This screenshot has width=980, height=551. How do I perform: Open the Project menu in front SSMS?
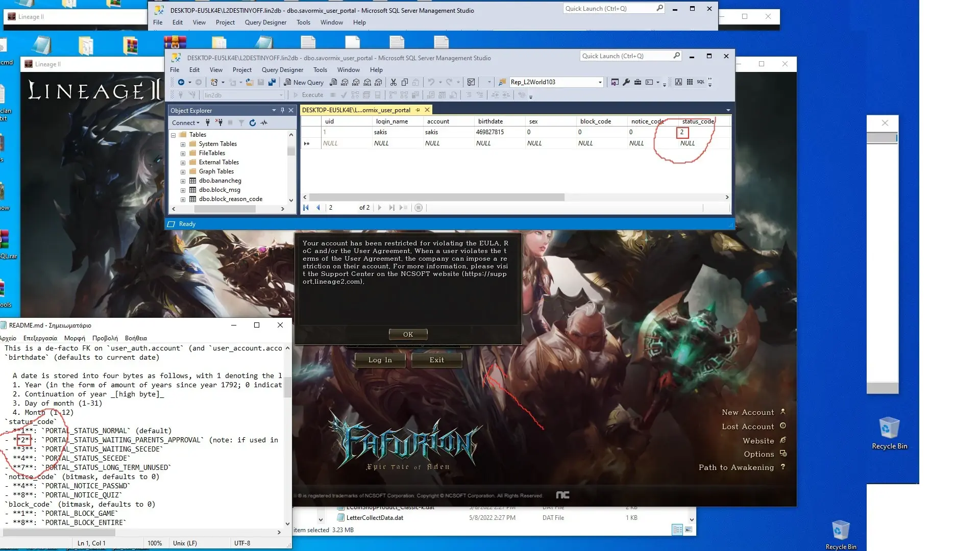[x=242, y=70]
